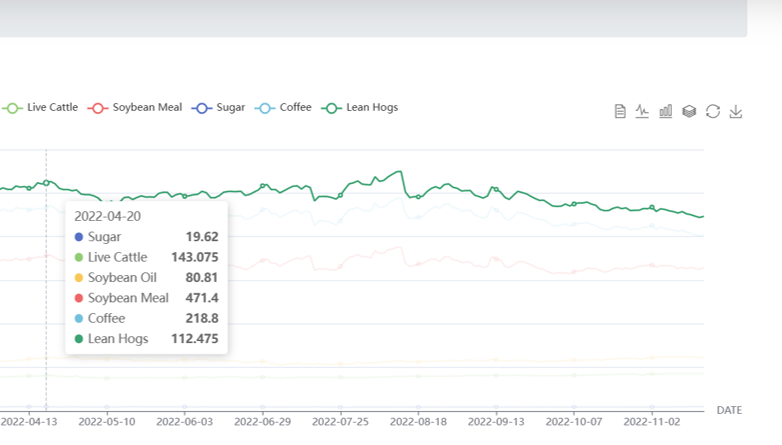Switch chart to stacked view
The image size is (782, 445).
pos(689,111)
